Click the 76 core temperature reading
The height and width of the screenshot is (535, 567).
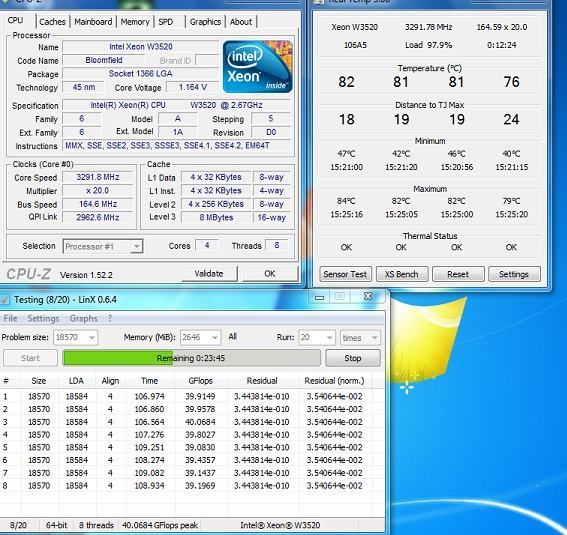511,82
